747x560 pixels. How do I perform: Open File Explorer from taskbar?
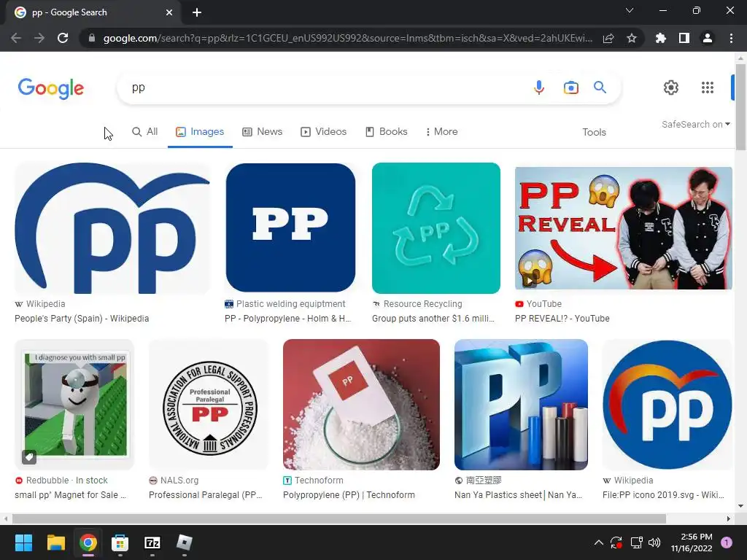pyautogui.click(x=55, y=542)
